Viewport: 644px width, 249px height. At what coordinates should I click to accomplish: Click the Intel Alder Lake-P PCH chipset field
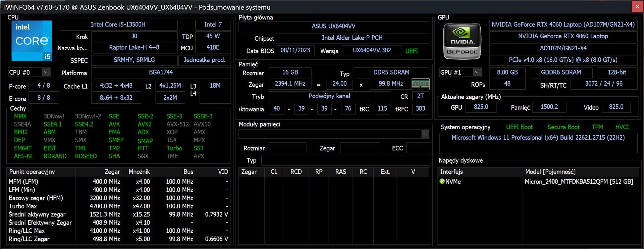(352, 38)
